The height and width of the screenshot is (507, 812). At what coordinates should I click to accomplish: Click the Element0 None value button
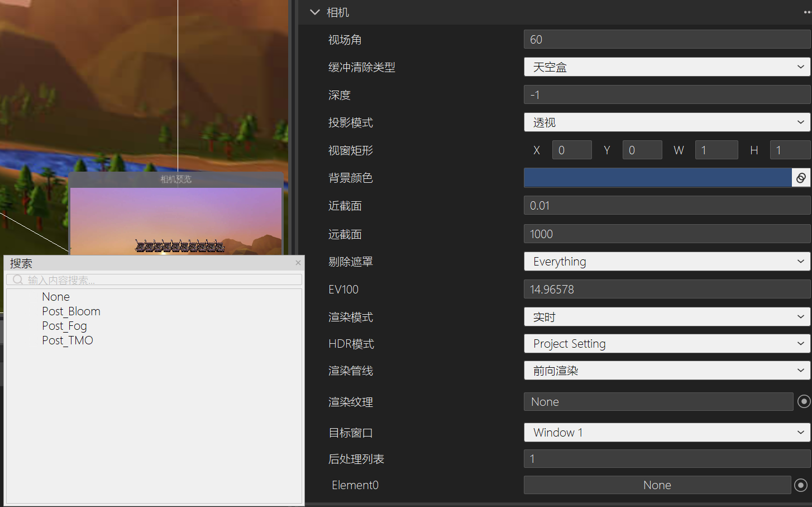tap(657, 485)
